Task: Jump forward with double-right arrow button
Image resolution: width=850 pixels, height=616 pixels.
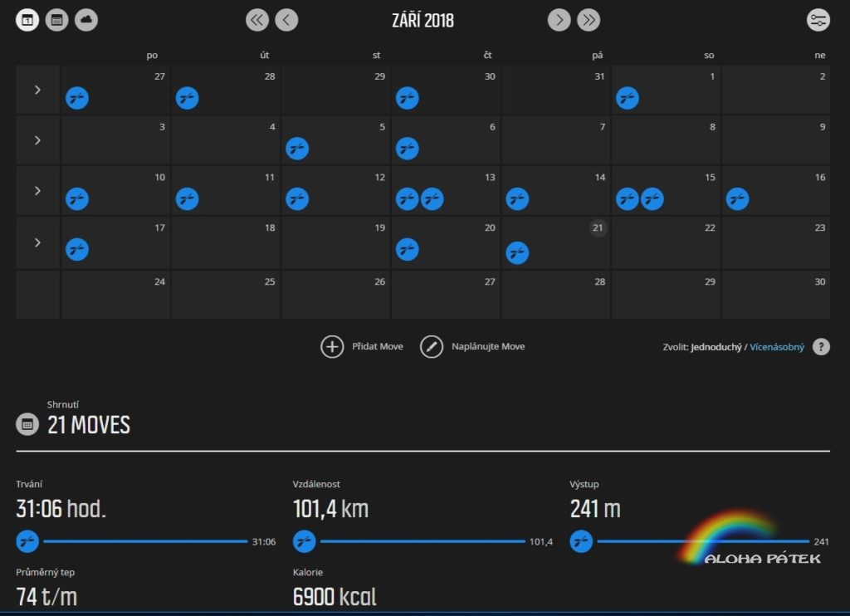Action: point(589,21)
